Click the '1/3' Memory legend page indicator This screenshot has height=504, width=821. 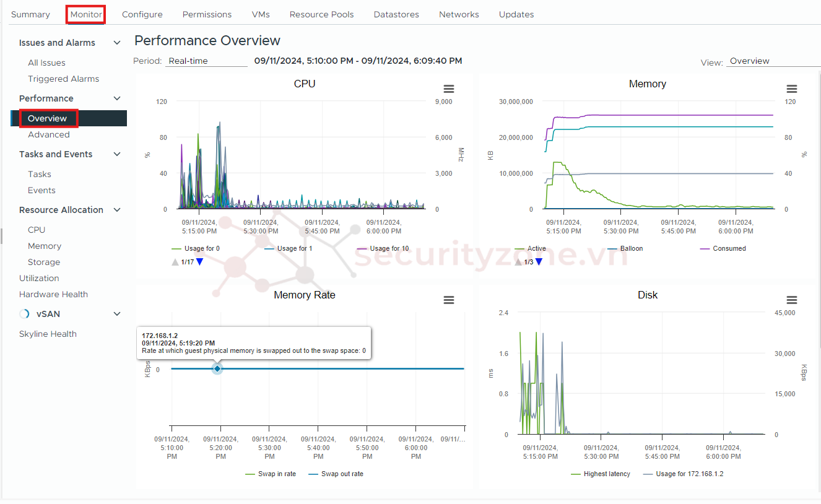click(528, 262)
